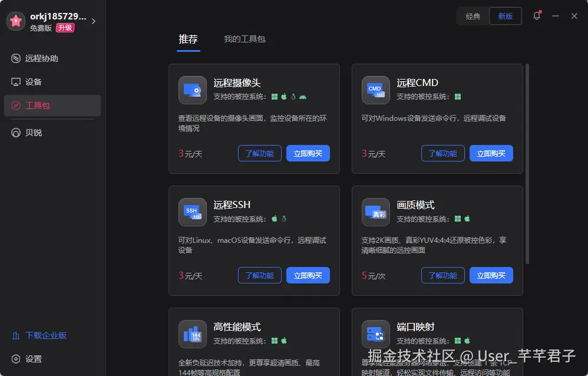This screenshot has height=376, width=588.
Task: Click 立即购买 for 远程摄像头
Action: (308, 153)
